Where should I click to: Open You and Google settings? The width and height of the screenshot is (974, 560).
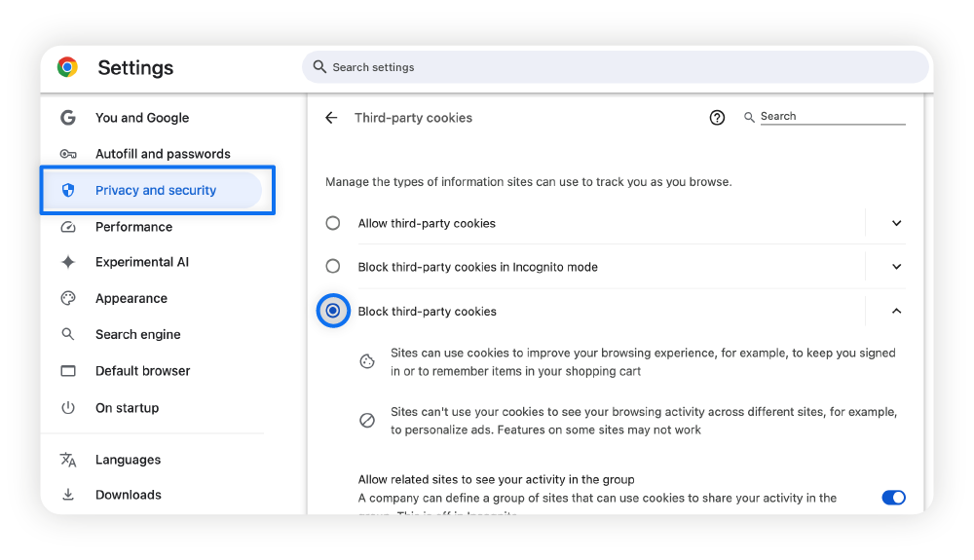[141, 117]
